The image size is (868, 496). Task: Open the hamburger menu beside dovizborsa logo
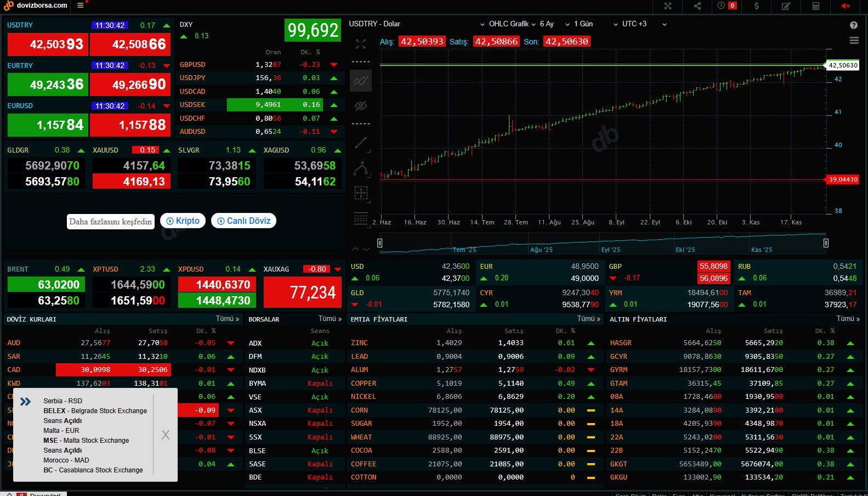point(81,5)
